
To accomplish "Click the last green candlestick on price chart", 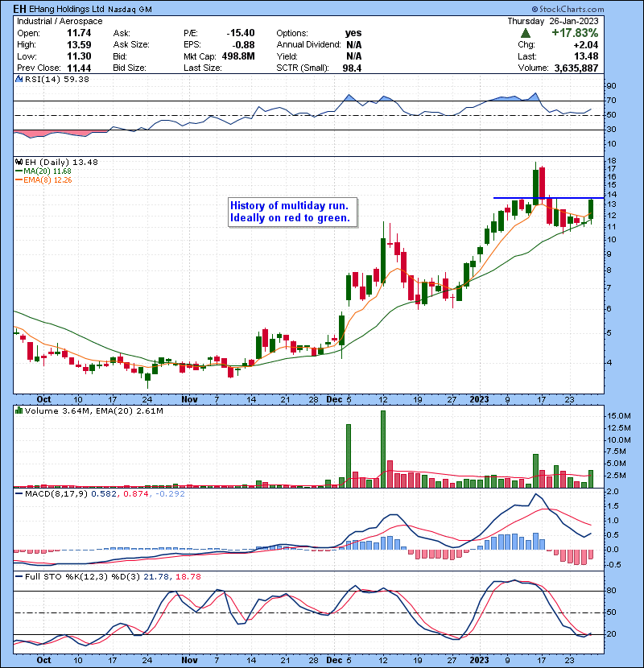I will click(x=592, y=208).
